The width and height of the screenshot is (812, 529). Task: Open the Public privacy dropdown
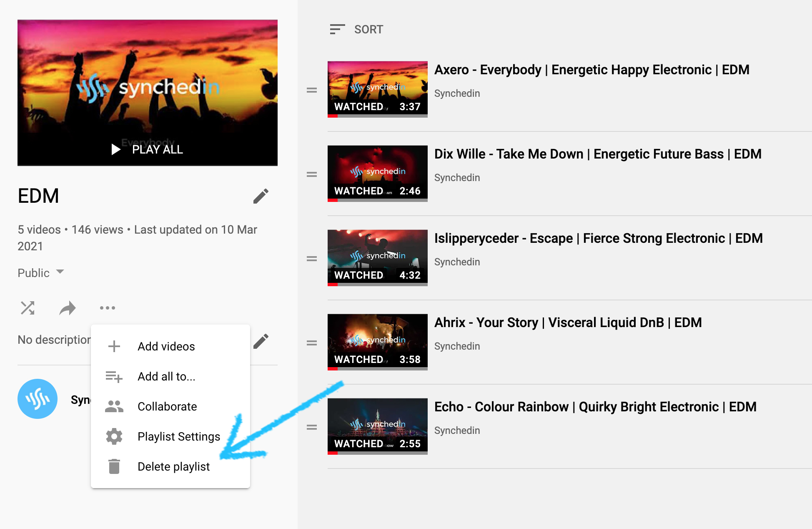click(41, 273)
